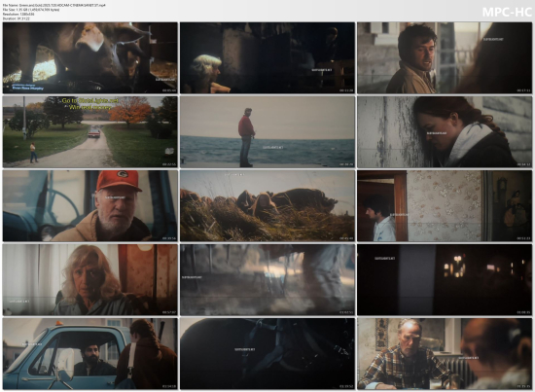Select the first thumbnail with cow and credit text
This screenshot has width=535, height=392.
click(90, 58)
